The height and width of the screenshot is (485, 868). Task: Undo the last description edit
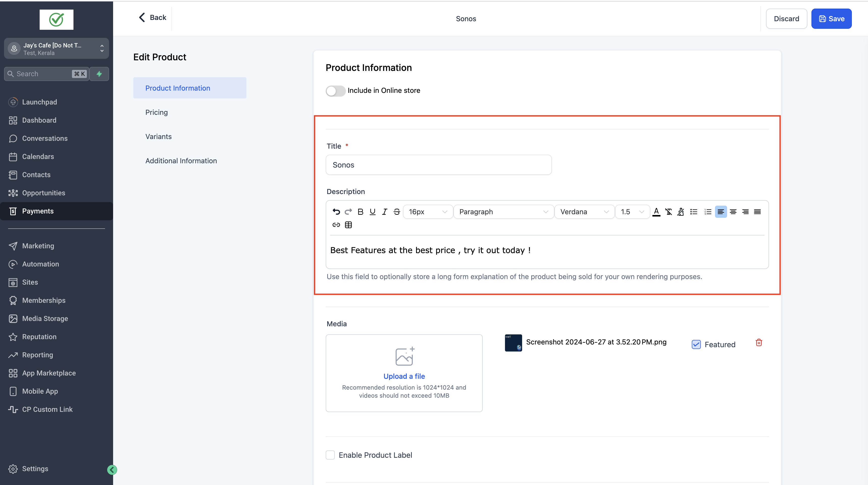click(336, 211)
